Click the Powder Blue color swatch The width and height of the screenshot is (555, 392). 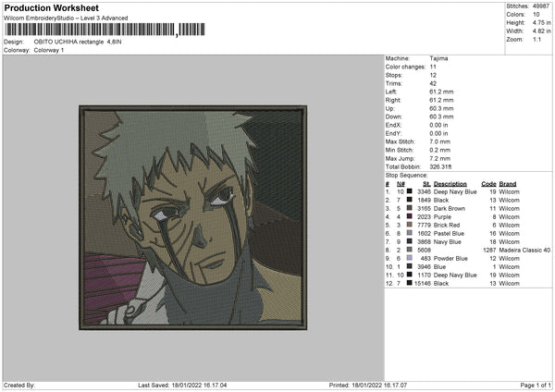pos(409,258)
